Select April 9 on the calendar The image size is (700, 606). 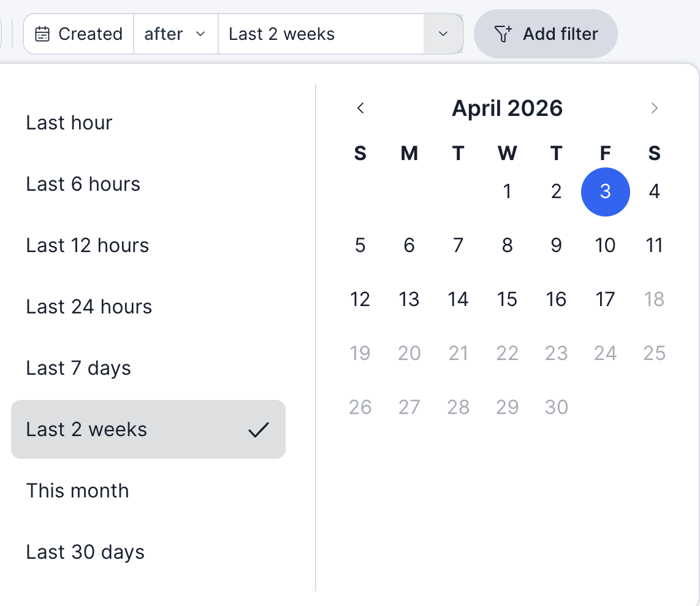[556, 245]
